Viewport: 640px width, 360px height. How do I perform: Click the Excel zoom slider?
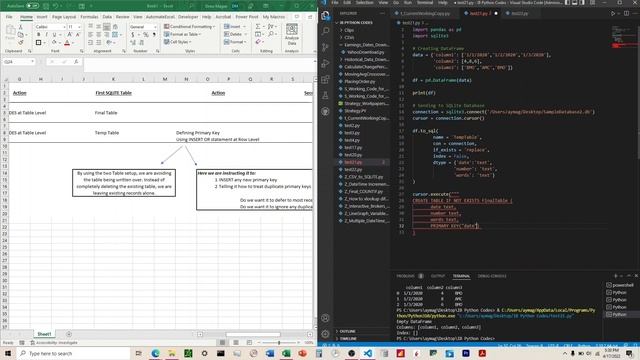click(279, 342)
